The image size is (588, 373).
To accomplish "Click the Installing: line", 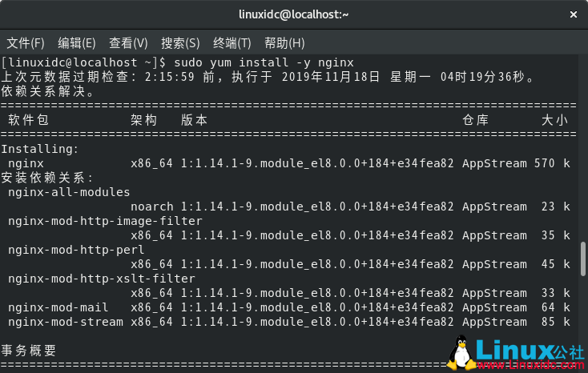I will (40, 149).
